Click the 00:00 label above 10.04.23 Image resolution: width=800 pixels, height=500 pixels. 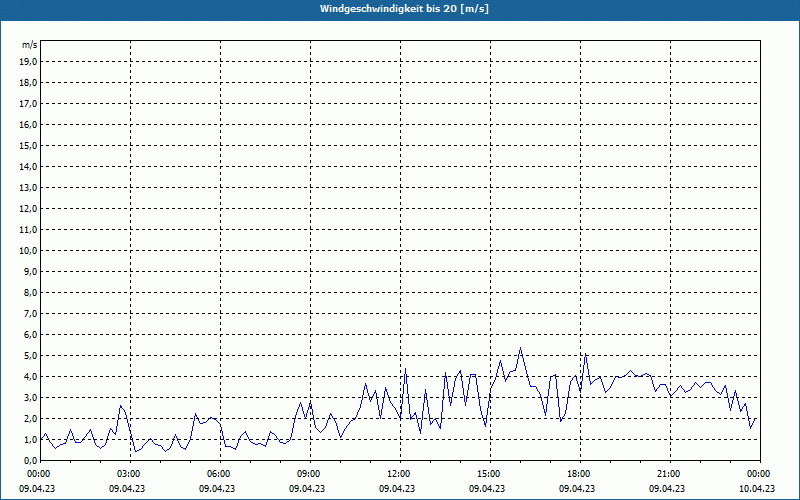[758, 473]
